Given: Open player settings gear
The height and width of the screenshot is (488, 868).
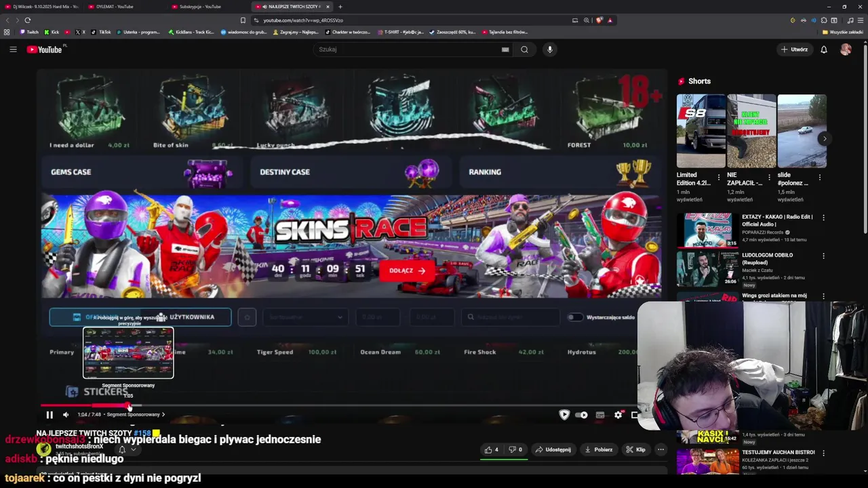Looking at the screenshot, I should click(x=618, y=415).
